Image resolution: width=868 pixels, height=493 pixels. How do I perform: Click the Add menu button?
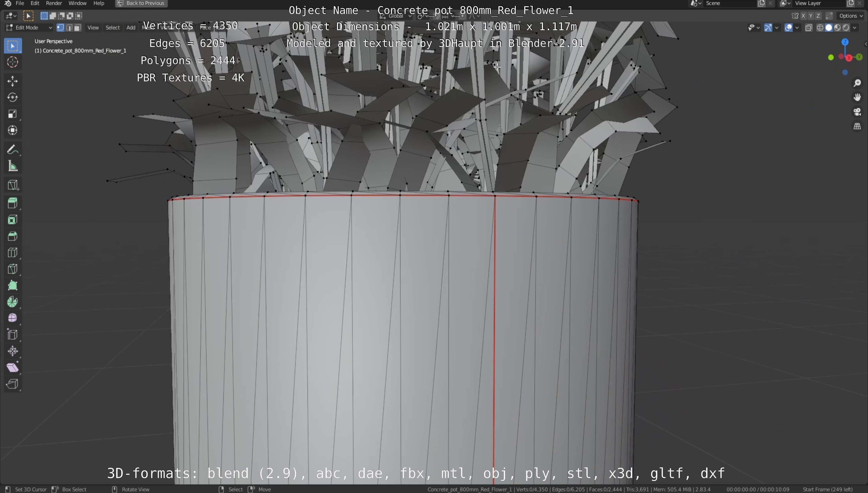click(x=131, y=28)
